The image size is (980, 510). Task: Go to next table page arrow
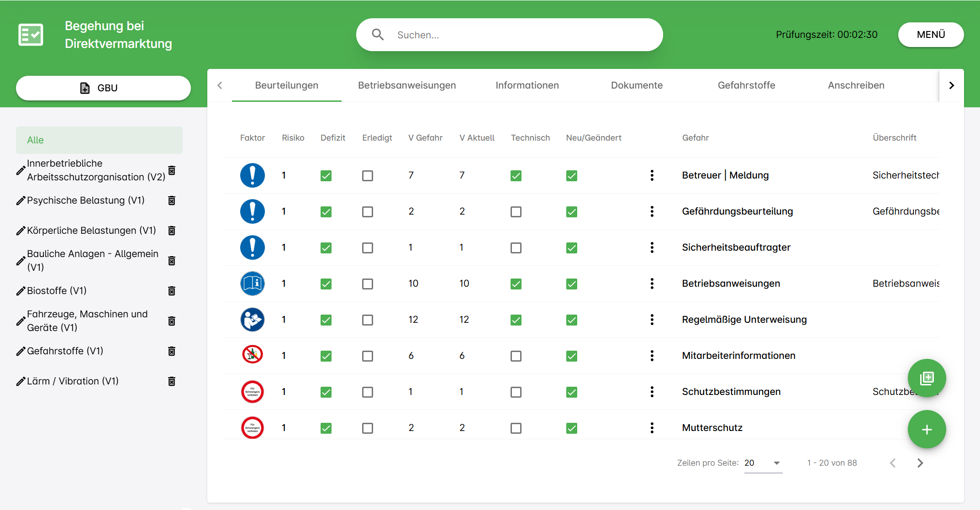pyautogui.click(x=920, y=463)
